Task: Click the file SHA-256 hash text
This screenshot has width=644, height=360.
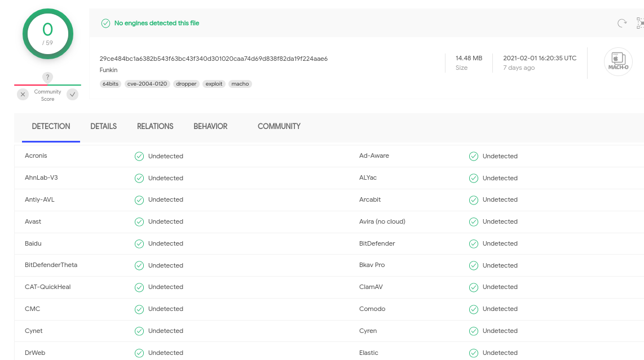Action: click(214, 59)
